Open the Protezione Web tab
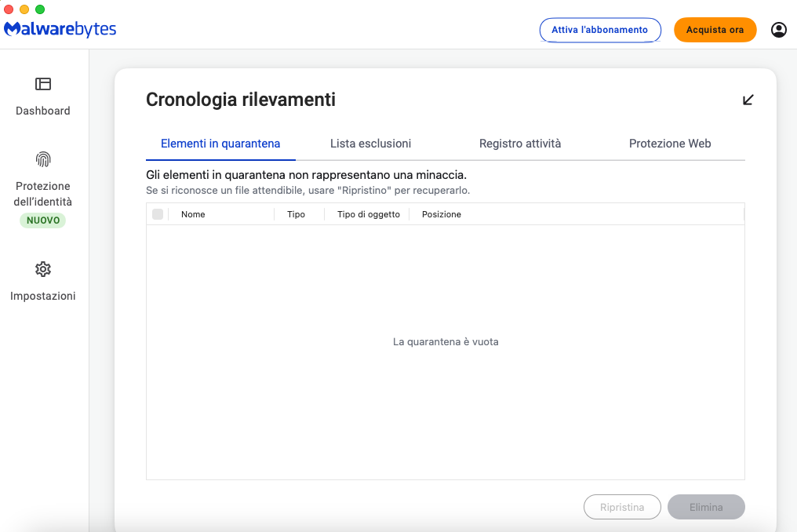The height and width of the screenshot is (532, 797). pos(670,144)
